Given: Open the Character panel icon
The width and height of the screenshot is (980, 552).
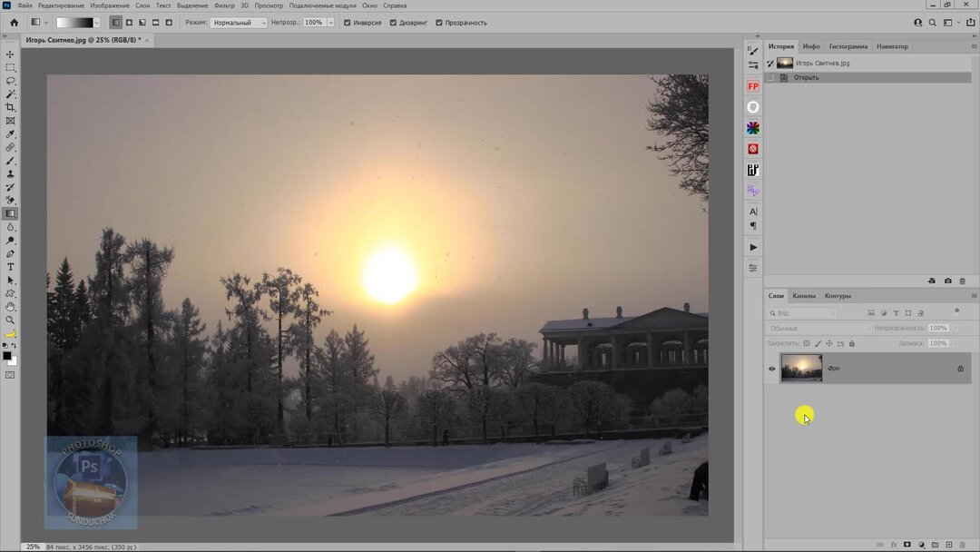Looking at the screenshot, I should click(x=753, y=212).
